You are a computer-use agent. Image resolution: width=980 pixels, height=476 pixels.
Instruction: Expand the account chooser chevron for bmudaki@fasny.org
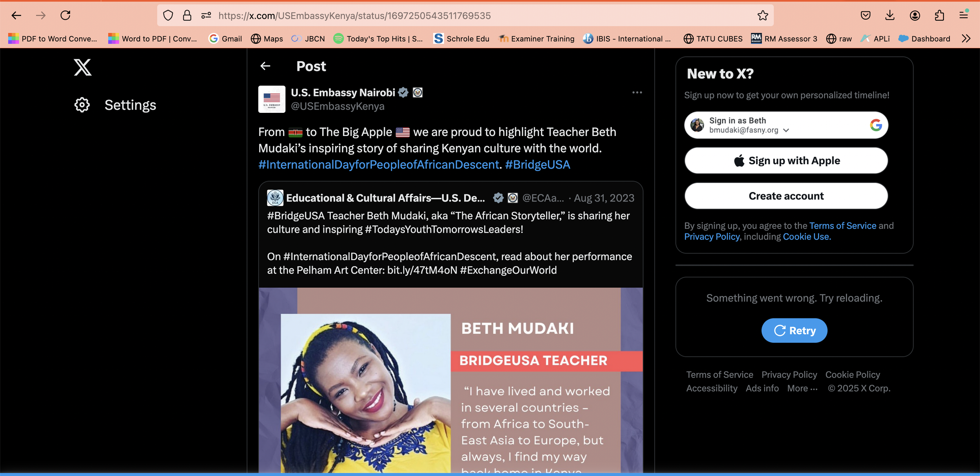tap(786, 130)
